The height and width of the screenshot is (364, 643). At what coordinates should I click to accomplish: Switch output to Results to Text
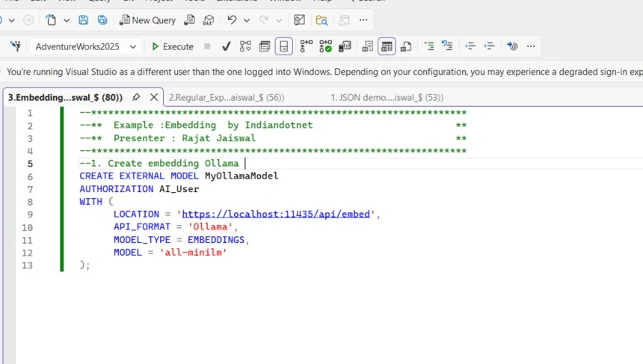tap(367, 46)
